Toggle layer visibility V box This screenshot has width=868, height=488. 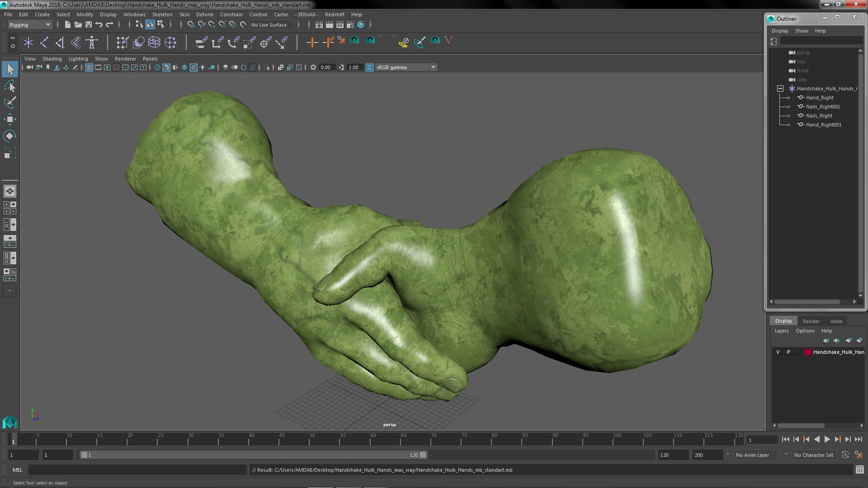click(778, 352)
